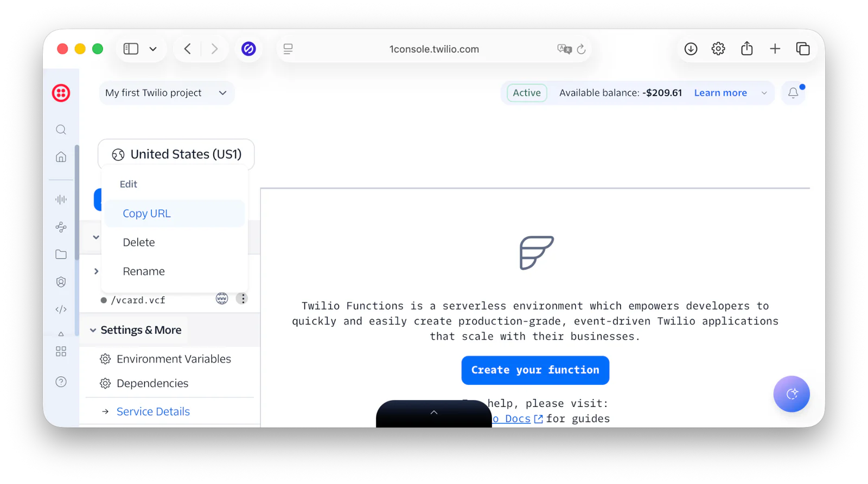The width and height of the screenshot is (868, 484).
Task: Open the browser settings gear icon
Action: pyautogui.click(x=718, y=49)
